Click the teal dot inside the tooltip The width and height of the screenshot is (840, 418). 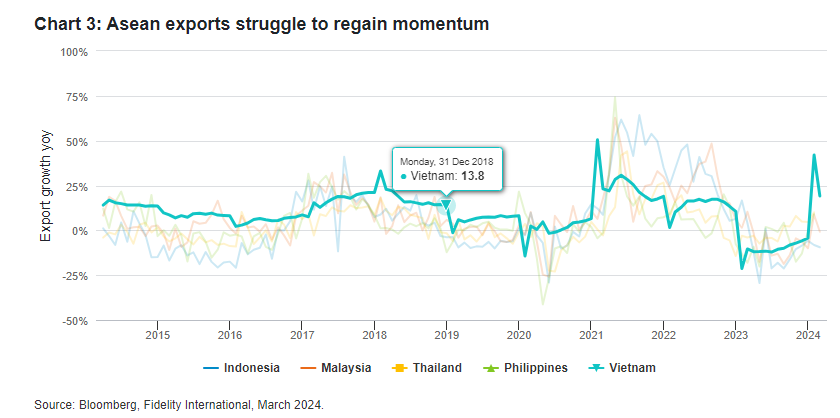pos(403,176)
